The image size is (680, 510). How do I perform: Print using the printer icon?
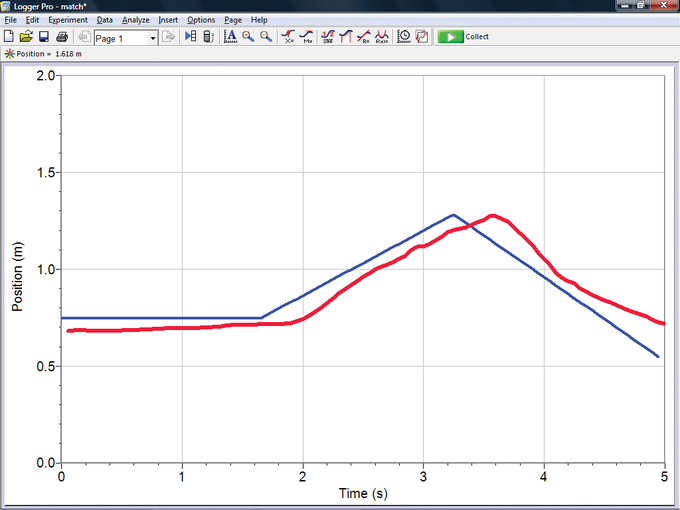(x=62, y=37)
